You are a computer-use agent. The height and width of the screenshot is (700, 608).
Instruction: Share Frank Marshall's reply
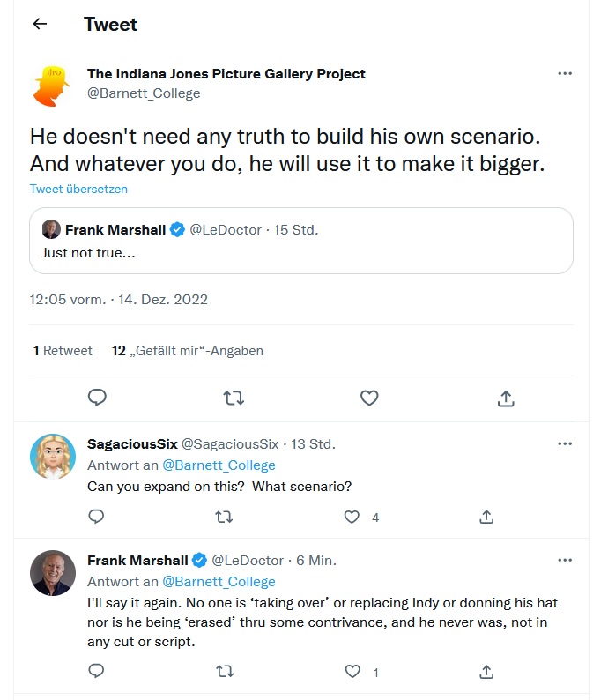[x=486, y=672]
